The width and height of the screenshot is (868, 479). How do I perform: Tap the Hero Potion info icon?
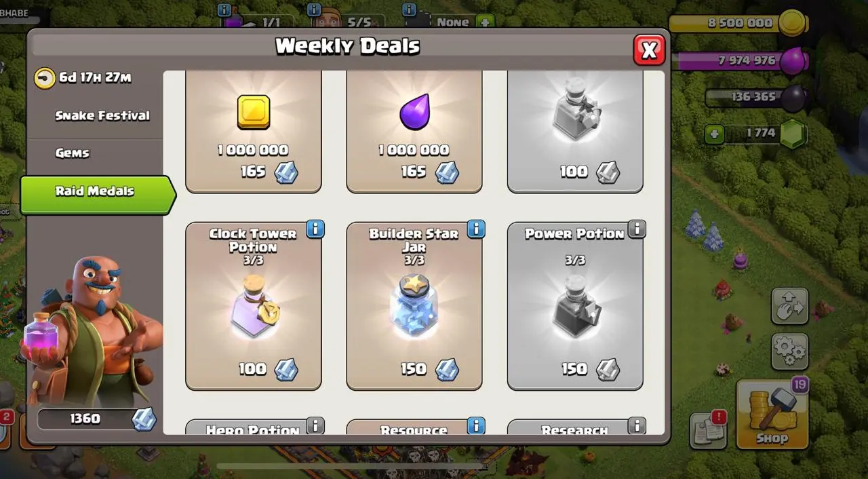point(315,425)
